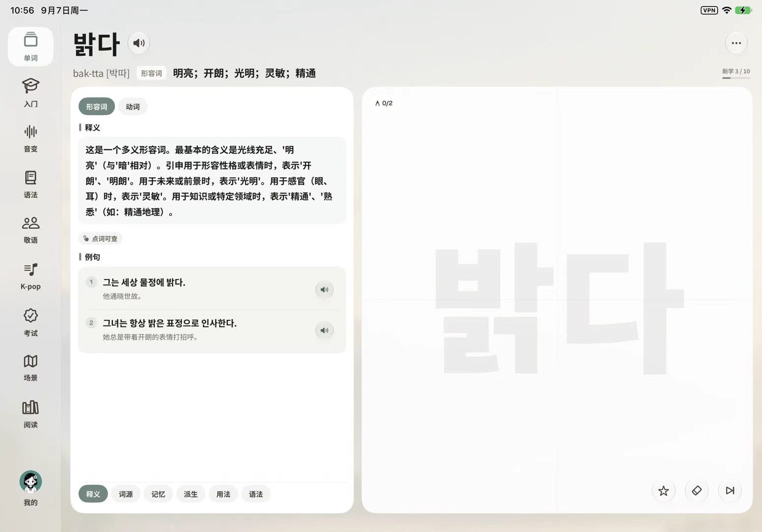Viewport: 762px width, 532px height.
Task: Click the large headword 밝다 title
Action: 97,44
